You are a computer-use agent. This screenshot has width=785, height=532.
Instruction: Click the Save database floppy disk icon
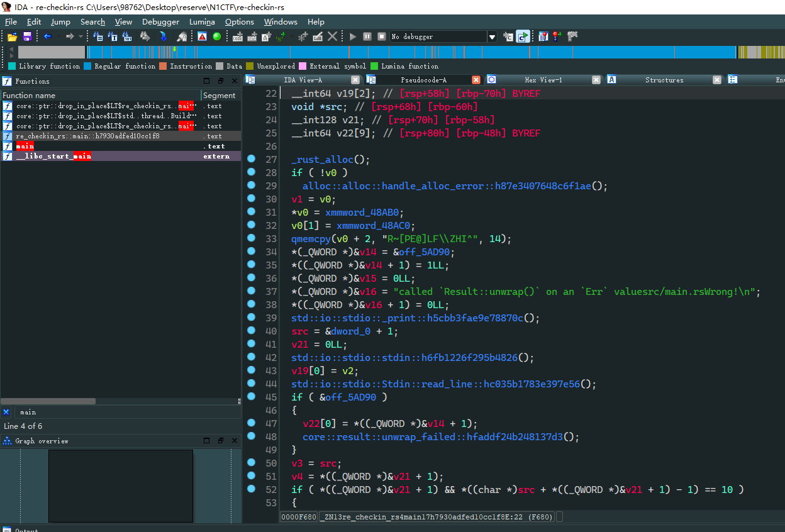click(27, 36)
